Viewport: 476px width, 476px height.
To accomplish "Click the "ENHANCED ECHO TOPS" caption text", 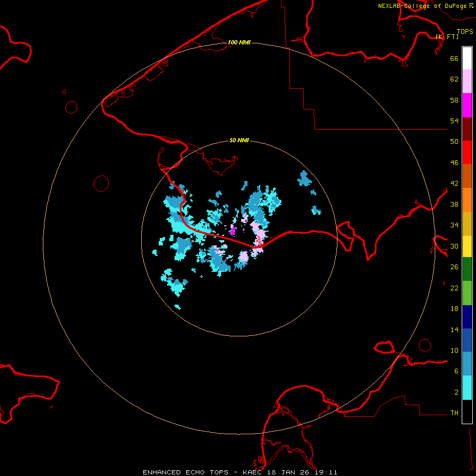I will click(x=186, y=472).
